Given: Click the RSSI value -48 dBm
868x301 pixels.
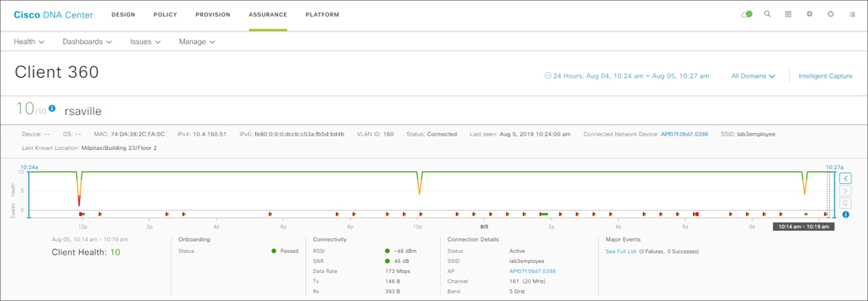Looking at the screenshot, I should click(405, 251).
